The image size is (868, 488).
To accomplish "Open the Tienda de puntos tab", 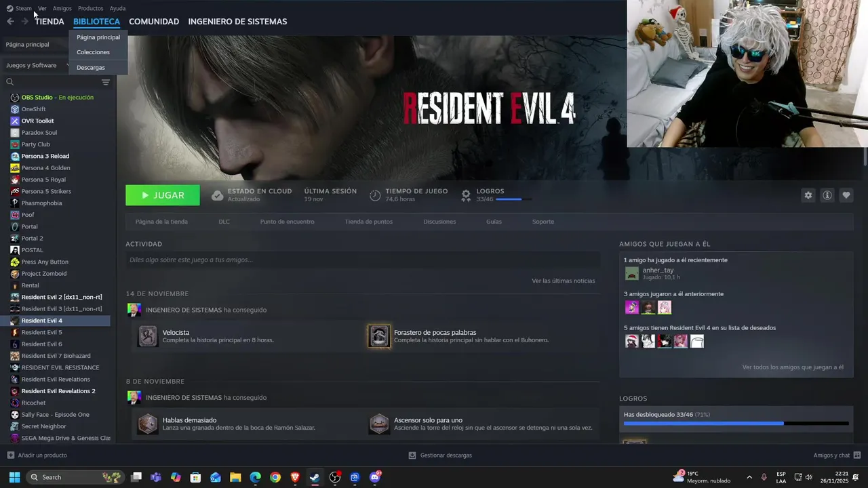I will pos(368,222).
